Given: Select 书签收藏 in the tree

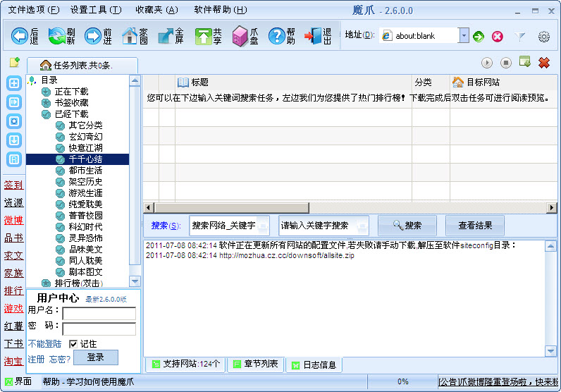Looking at the screenshot, I should tap(72, 103).
